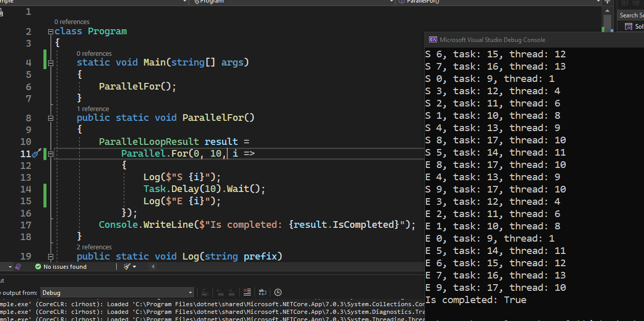Click the split editor icon above scrollbar

607,2
